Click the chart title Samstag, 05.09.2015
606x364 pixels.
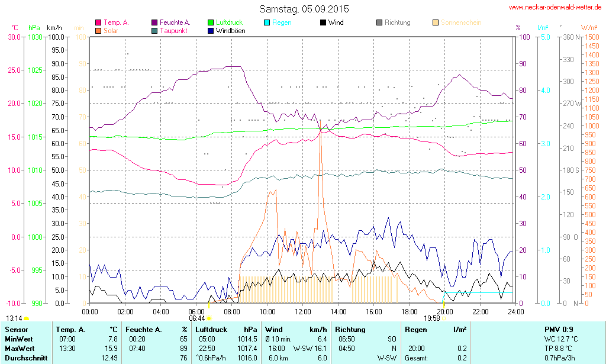click(304, 9)
